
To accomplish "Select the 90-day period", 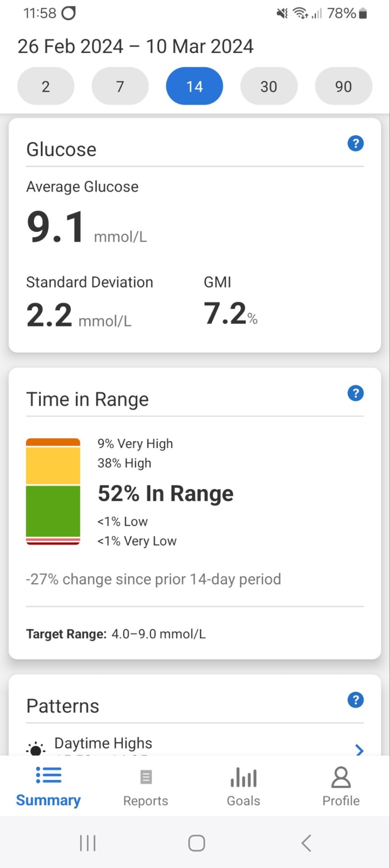I will (343, 86).
